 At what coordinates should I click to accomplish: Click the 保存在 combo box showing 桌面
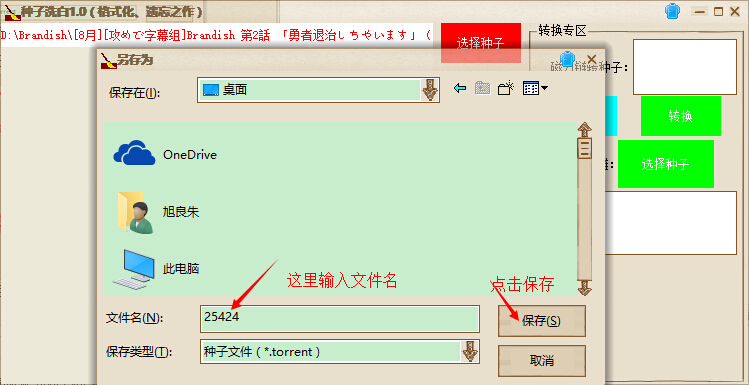pos(318,90)
